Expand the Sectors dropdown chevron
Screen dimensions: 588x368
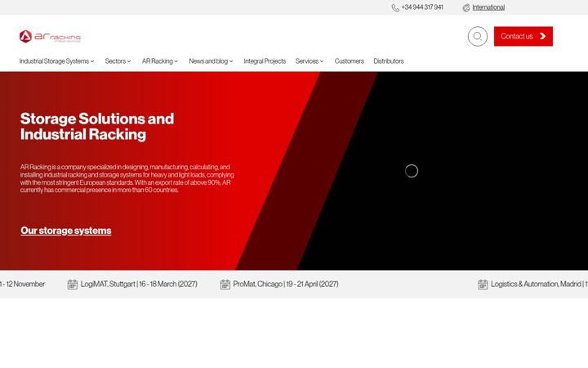(x=129, y=61)
